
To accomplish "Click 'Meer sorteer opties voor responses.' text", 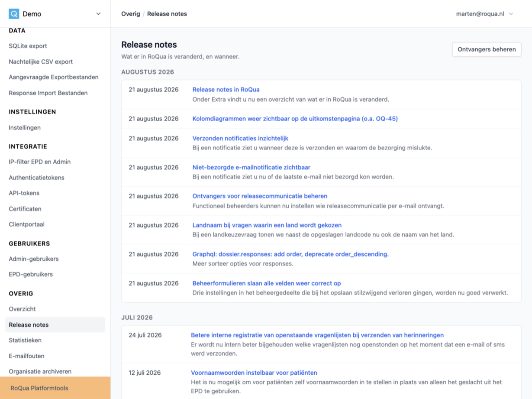I will coord(243,264).
